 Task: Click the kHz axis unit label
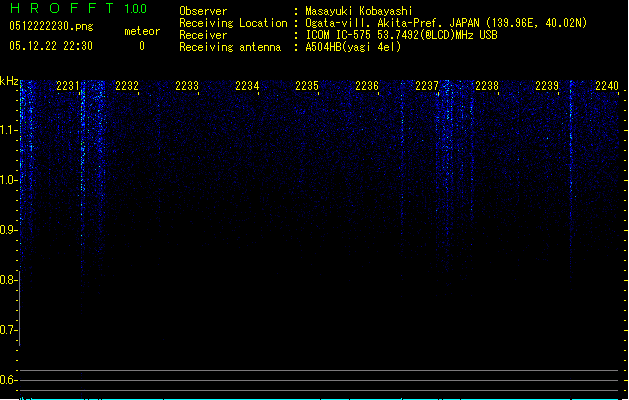click(9, 81)
